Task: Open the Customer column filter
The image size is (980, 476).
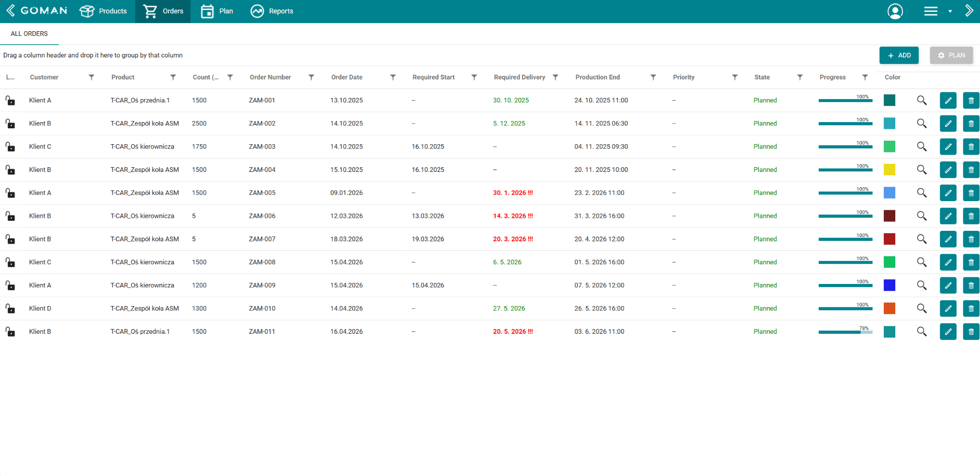Action: (x=91, y=77)
